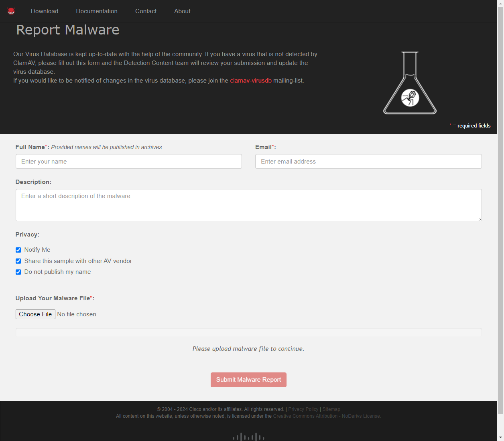Click the Cisco logo in the footer

(x=248, y=437)
